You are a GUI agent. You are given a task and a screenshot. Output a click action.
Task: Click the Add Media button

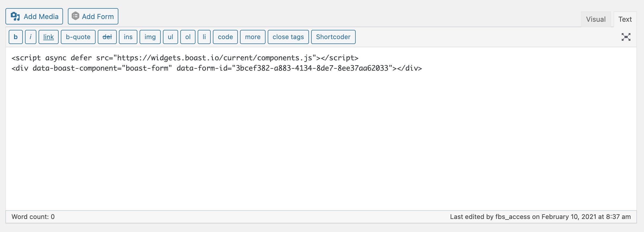[34, 16]
